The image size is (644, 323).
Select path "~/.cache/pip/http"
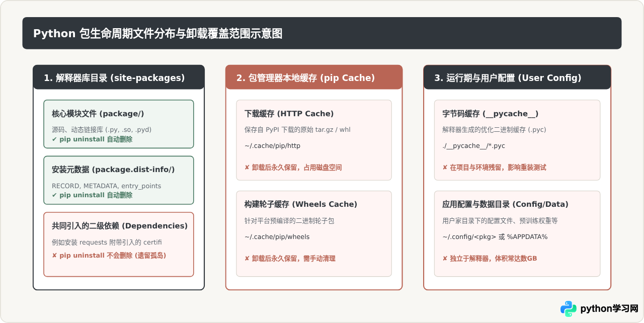pyautogui.click(x=272, y=146)
